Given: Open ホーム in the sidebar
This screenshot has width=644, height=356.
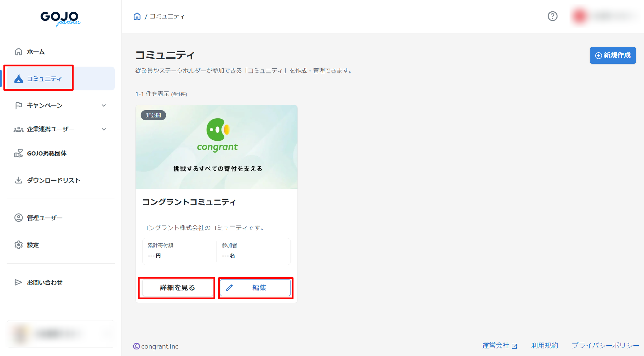Looking at the screenshot, I should pyautogui.click(x=36, y=52).
